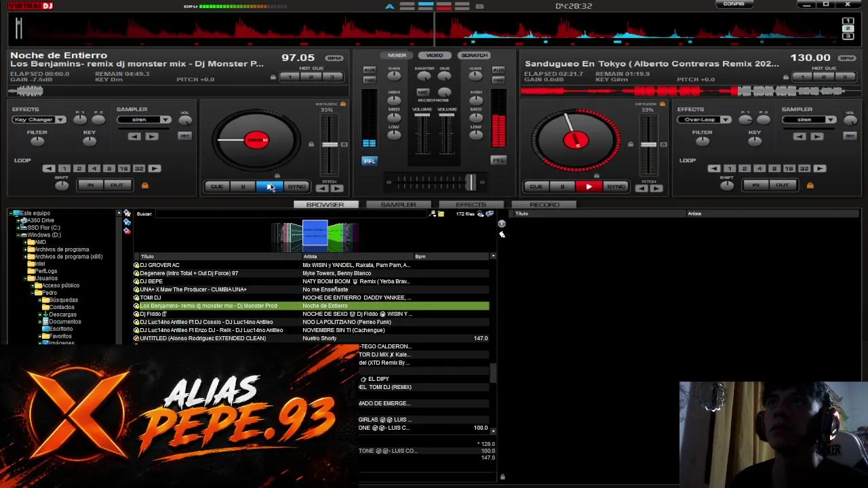Set right deck loop length to 16 beats
This screenshot has width=868, height=488.
789,169
